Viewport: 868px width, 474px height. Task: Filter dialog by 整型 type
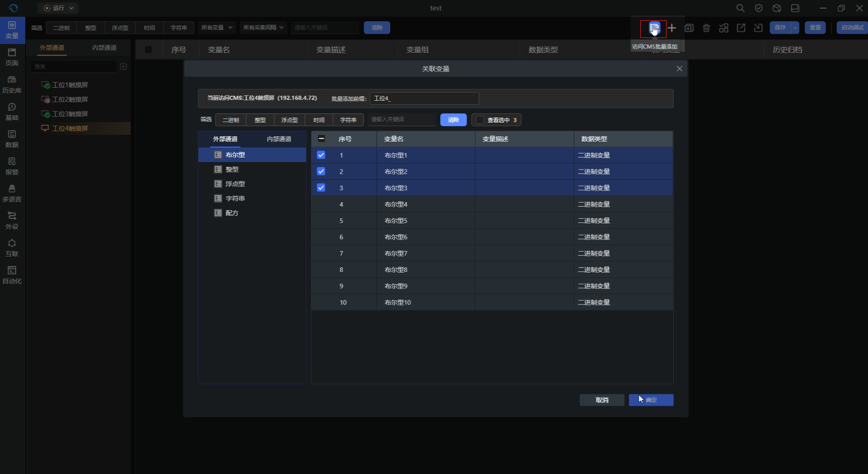click(x=260, y=120)
